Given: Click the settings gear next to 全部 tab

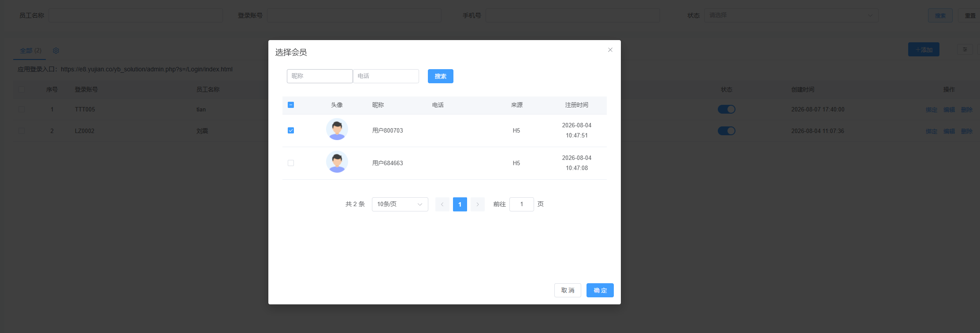Looking at the screenshot, I should tap(56, 51).
